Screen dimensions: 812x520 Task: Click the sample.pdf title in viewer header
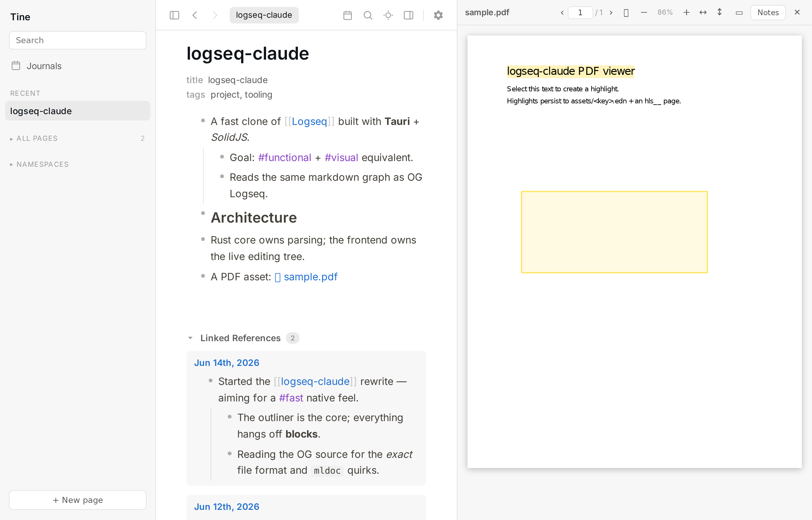point(487,12)
